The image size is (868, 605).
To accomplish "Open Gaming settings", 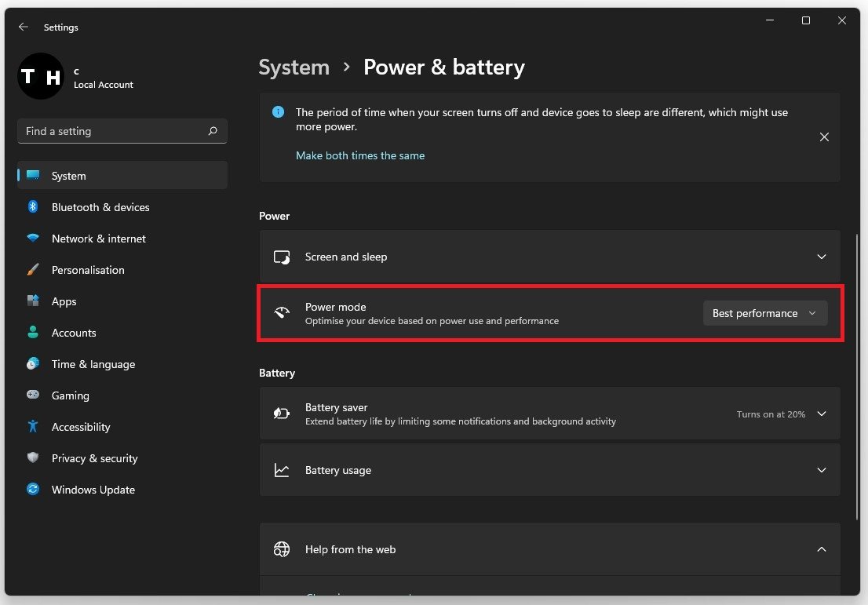I will pyautogui.click(x=71, y=395).
